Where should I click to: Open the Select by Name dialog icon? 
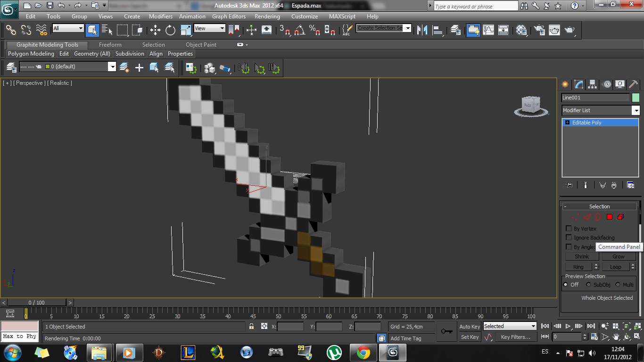[107, 30]
